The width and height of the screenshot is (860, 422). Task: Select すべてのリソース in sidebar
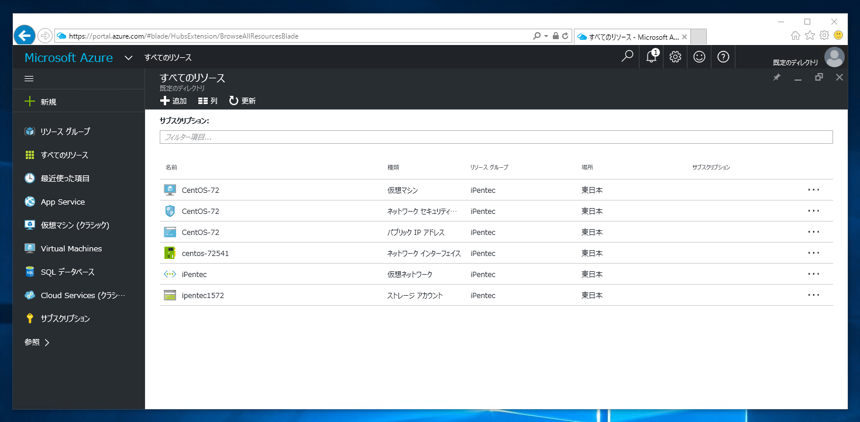(56, 155)
